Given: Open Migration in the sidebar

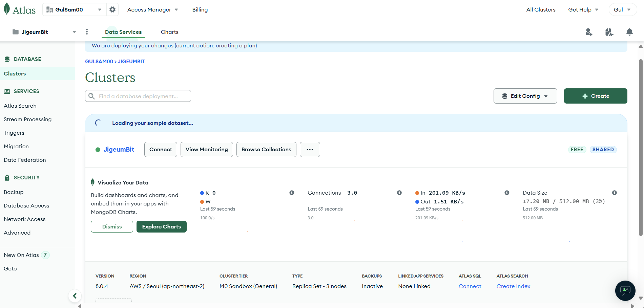Looking at the screenshot, I should click(x=16, y=146).
